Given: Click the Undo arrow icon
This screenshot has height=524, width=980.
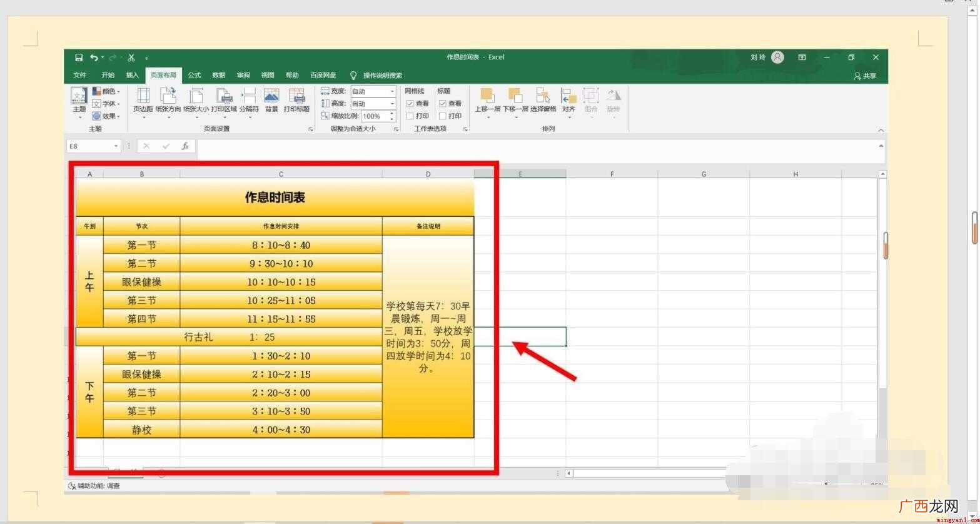Looking at the screenshot, I should click(x=94, y=58).
